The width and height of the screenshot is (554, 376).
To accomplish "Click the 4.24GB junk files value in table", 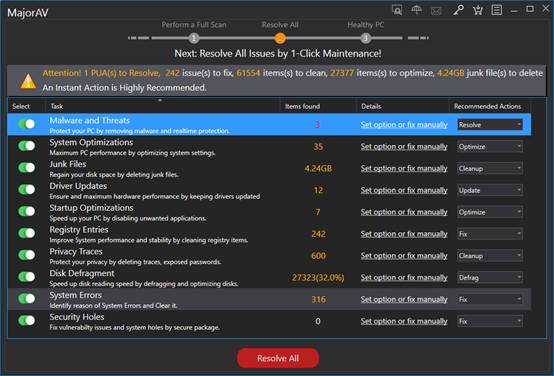I will 318,169.
